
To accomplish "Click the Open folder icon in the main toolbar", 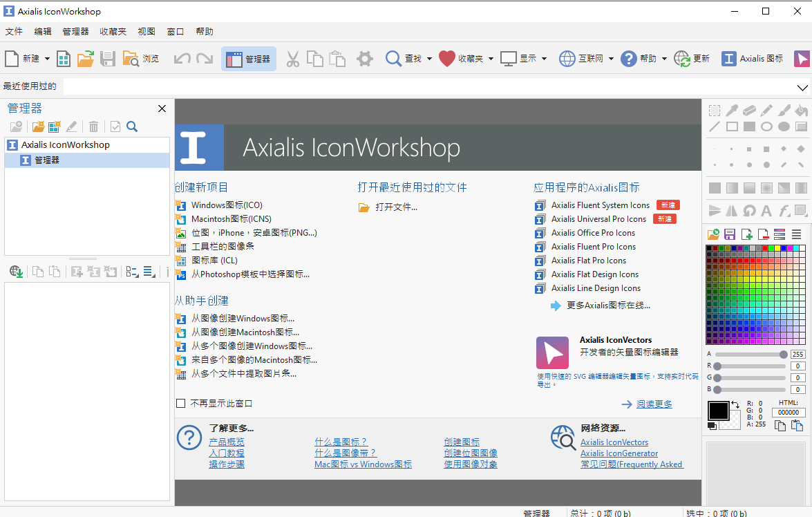I will click(x=86, y=59).
